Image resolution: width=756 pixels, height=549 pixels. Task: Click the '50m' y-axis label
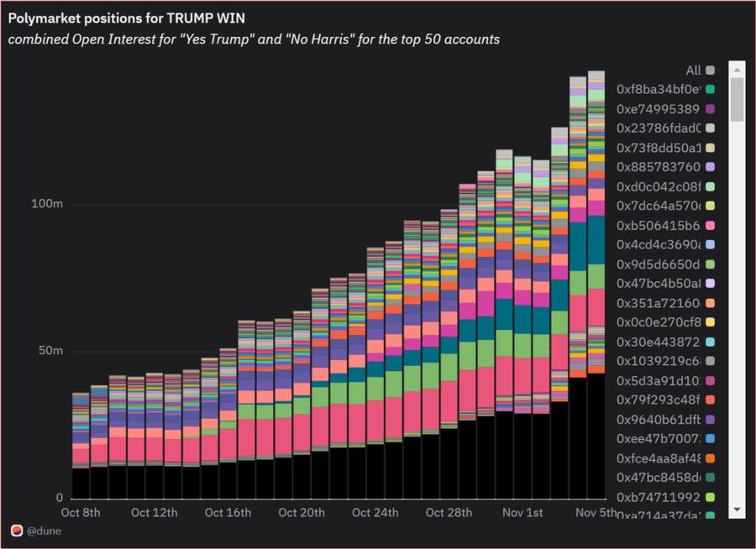point(50,350)
